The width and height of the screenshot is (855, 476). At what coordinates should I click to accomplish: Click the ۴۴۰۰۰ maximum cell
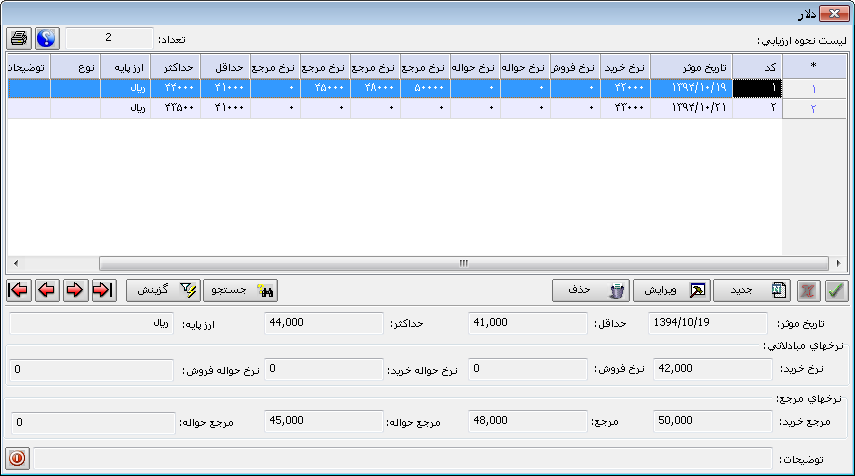click(175, 88)
